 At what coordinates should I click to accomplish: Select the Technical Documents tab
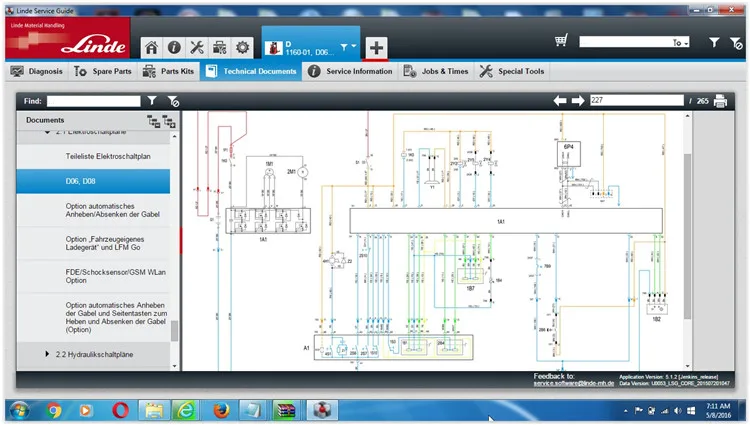[x=251, y=71]
